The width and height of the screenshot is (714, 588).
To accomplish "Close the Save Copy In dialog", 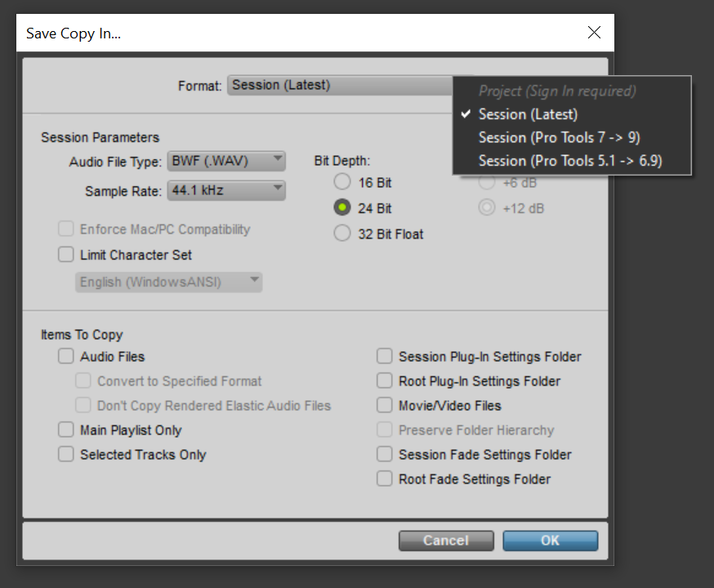I will point(594,33).
